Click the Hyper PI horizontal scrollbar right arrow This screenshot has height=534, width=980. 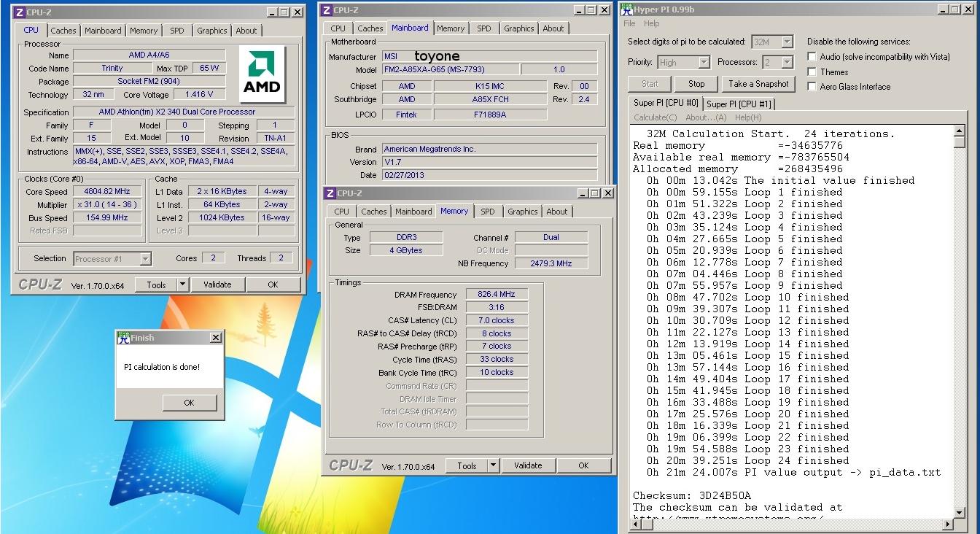point(949,524)
